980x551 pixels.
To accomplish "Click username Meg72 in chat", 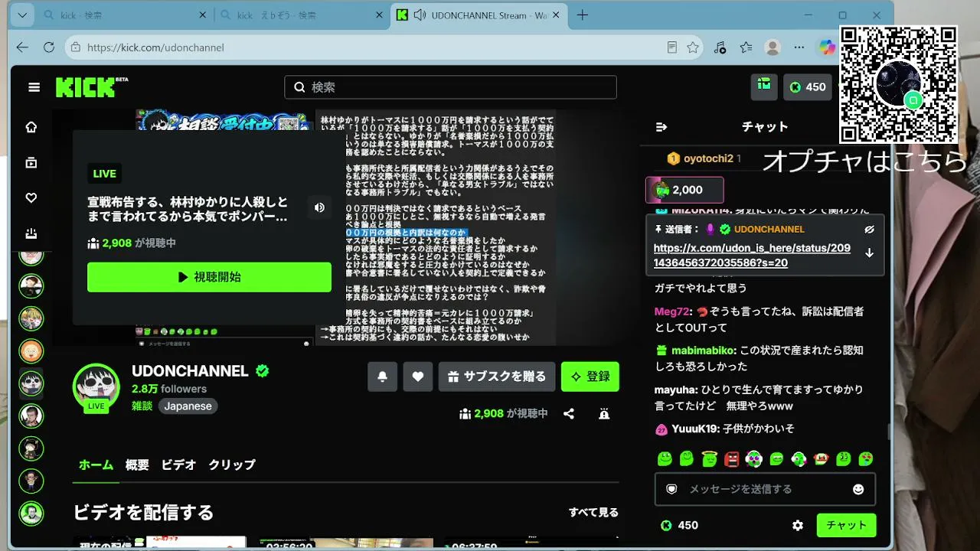I will pyautogui.click(x=672, y=311).
